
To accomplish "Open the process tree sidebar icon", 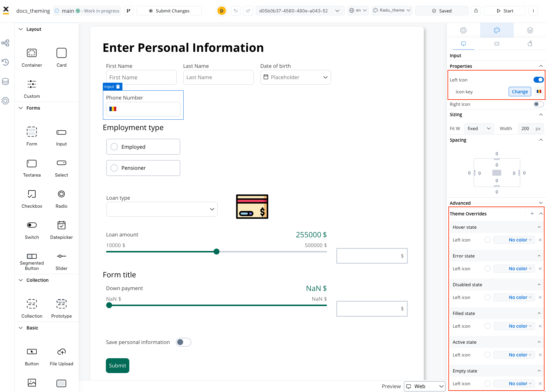I will click(5, 43).
